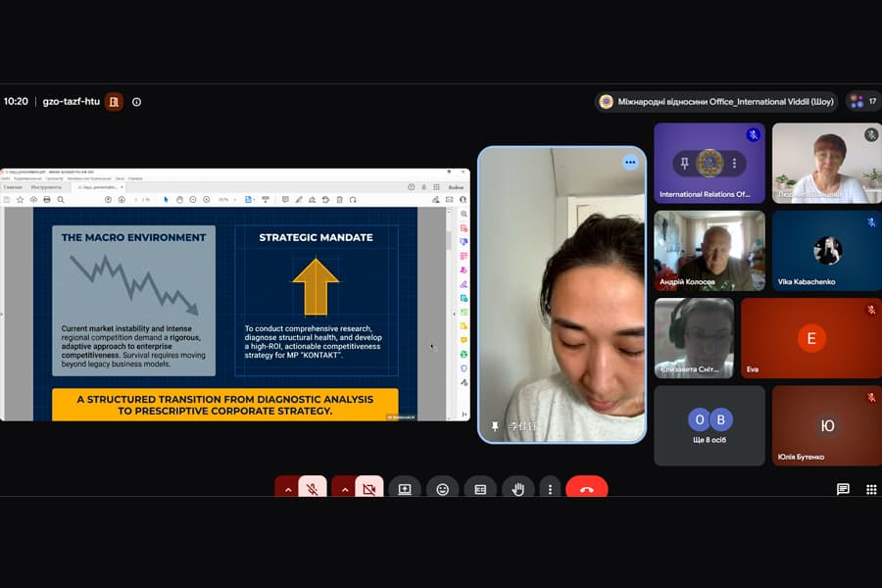The width and height of the screenshot is (882, 588).
Task: Choose the hand pan tool
Action: pyautogui.click(x=179, y=200)
